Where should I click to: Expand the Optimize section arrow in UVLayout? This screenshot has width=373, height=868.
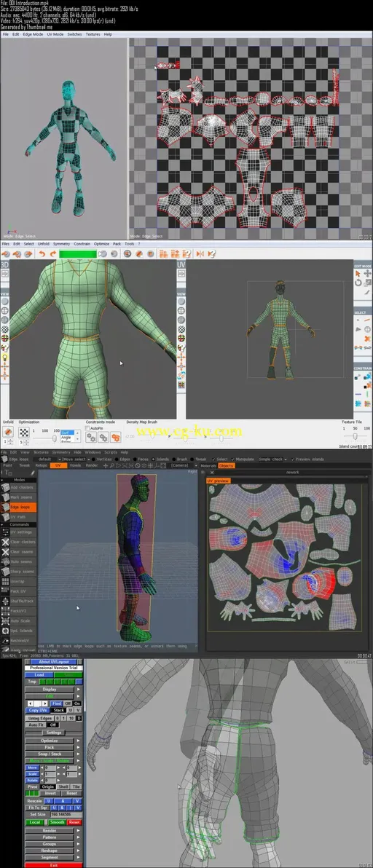[x=78, y=740]
